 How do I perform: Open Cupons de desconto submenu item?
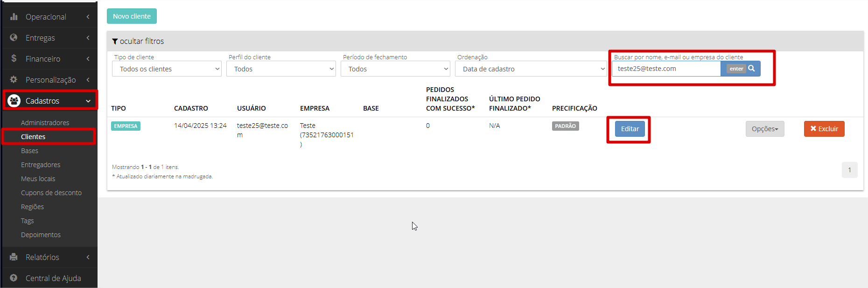point(51,193)
